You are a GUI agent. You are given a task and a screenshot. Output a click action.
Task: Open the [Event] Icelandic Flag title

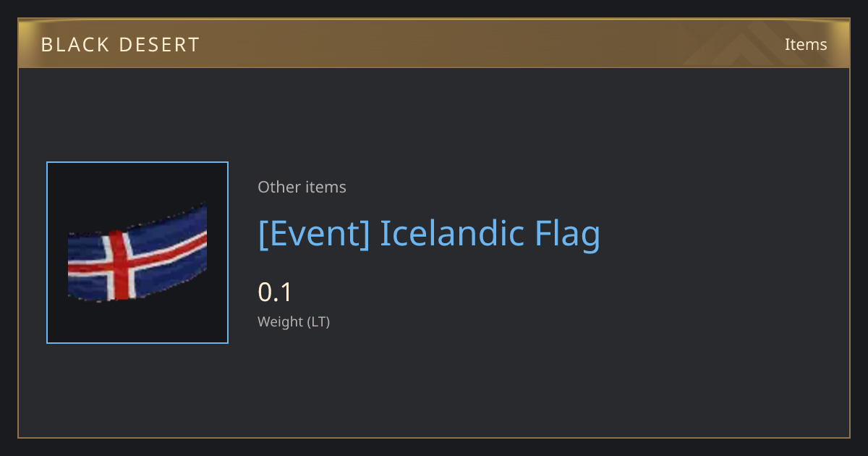click(429, 234)
